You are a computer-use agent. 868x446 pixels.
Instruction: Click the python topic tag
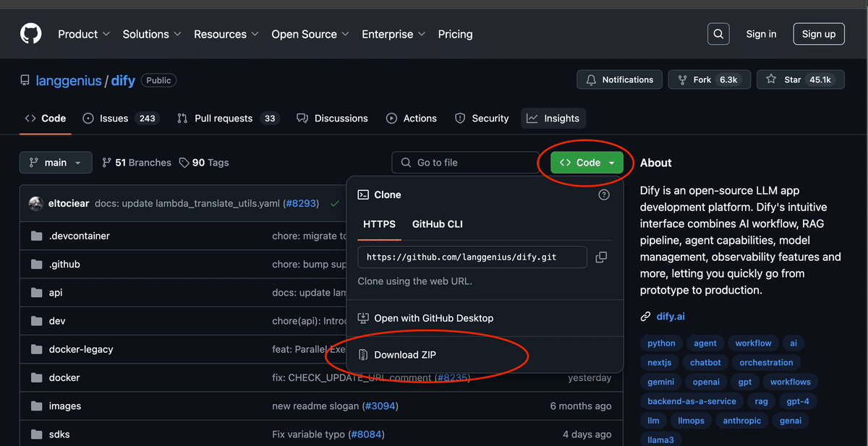tap(661, 343)
